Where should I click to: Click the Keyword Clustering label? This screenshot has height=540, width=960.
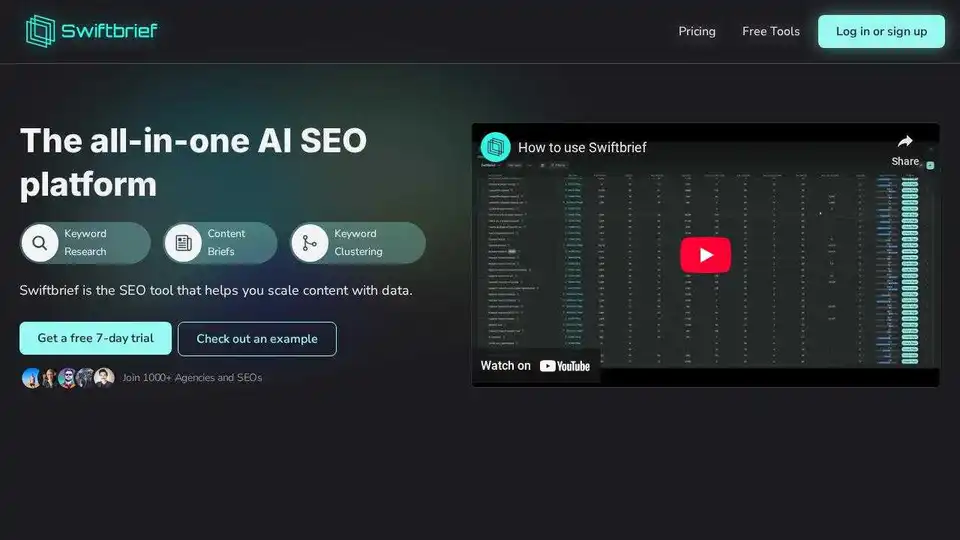click(x=358, y=242)
